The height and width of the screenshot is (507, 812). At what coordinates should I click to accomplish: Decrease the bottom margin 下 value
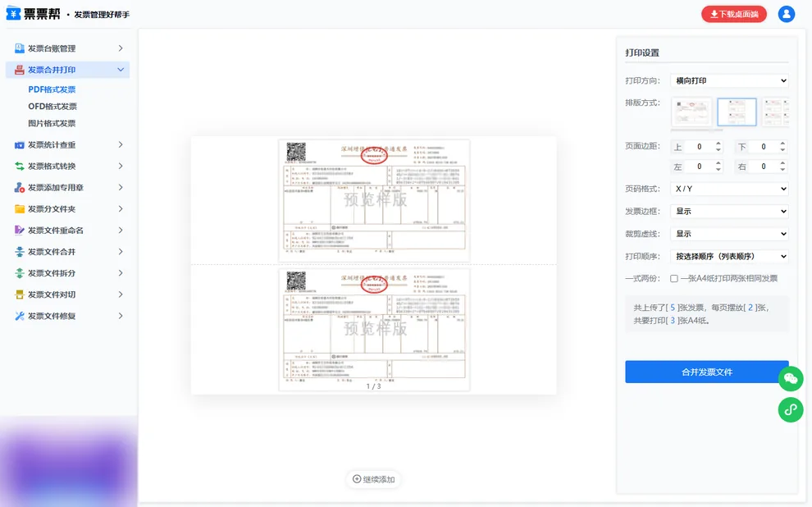tap(782, 150)
